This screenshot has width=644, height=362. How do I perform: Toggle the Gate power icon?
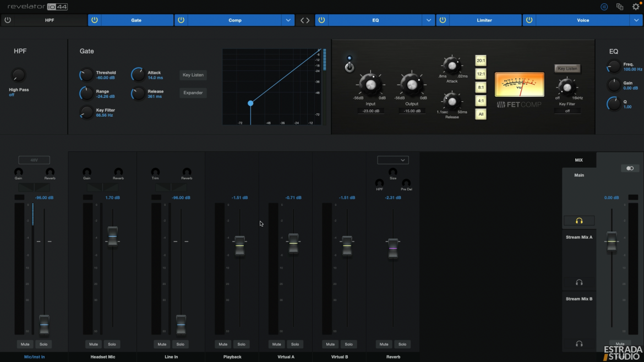pos(95,20)
